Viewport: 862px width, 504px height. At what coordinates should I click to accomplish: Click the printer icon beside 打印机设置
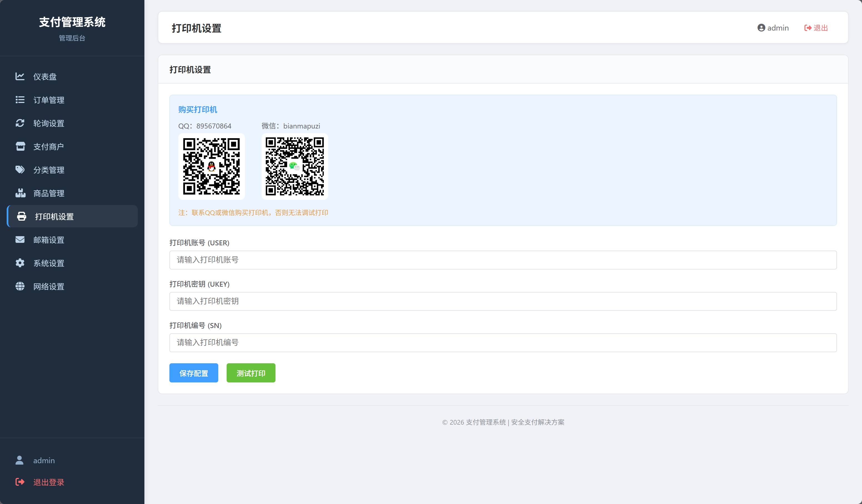[22, 216]
